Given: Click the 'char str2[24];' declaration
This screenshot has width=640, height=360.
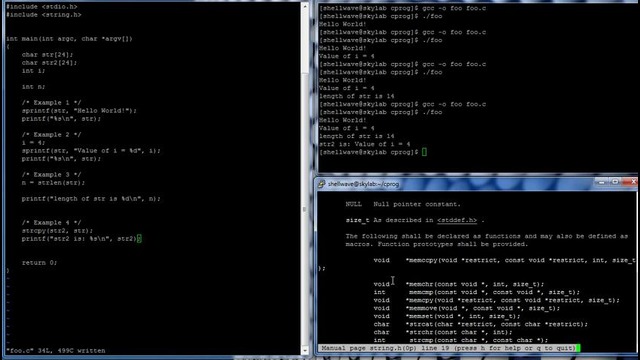Looking at the screenshot, I should point(49,63).
